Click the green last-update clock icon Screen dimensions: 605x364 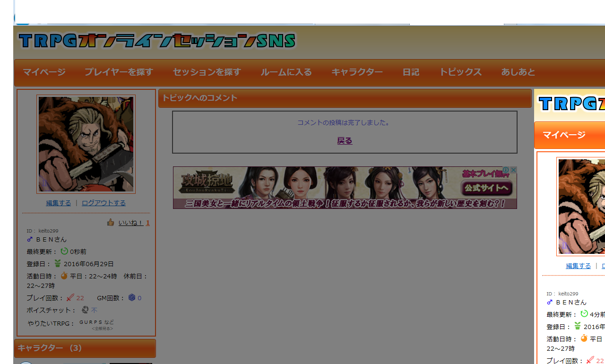[64, 251]
